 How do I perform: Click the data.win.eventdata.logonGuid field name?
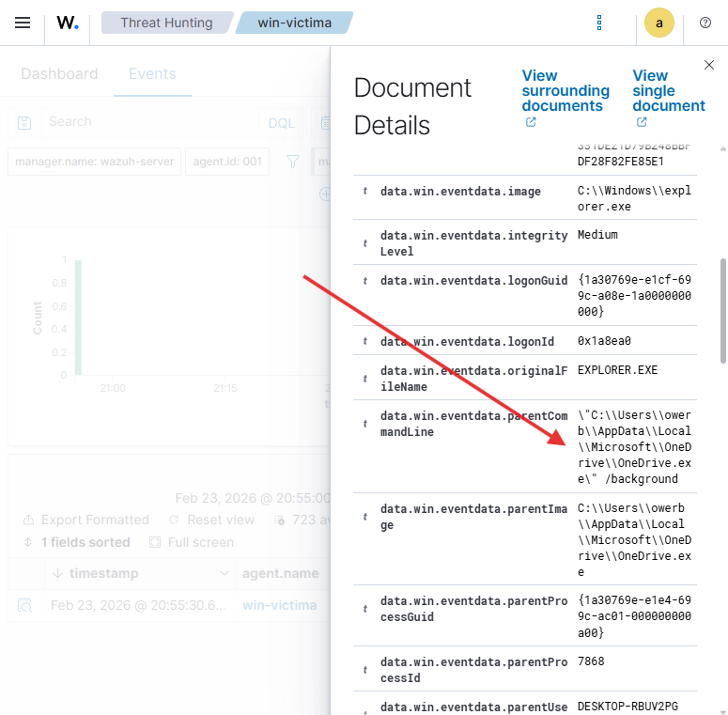pyautogui.click(x=473, y=281)
